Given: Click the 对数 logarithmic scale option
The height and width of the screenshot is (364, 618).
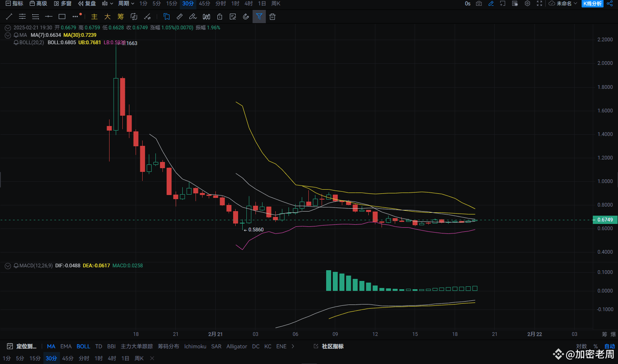Looking at the screenshot, I should (x=582, y=346).
